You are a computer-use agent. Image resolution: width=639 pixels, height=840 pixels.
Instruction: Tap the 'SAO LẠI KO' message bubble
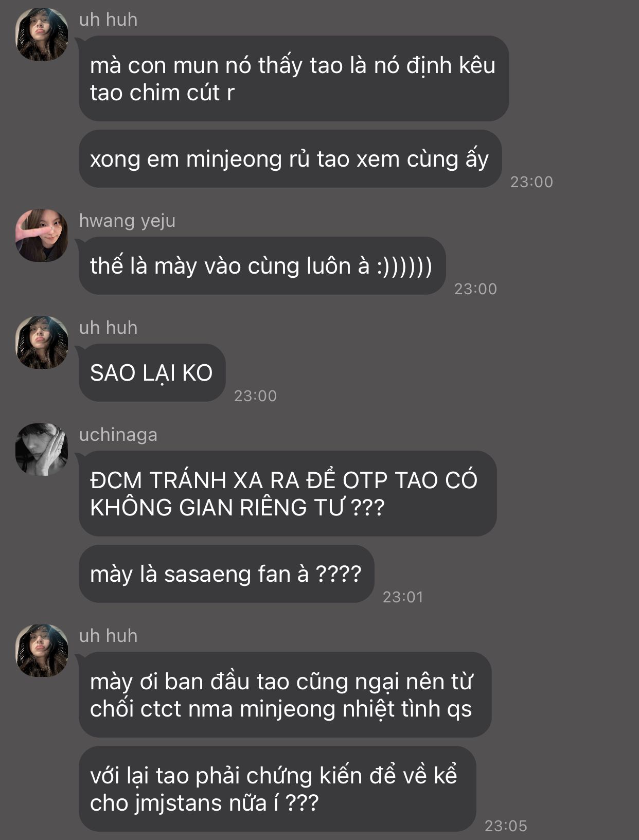(x=152, y=373)
